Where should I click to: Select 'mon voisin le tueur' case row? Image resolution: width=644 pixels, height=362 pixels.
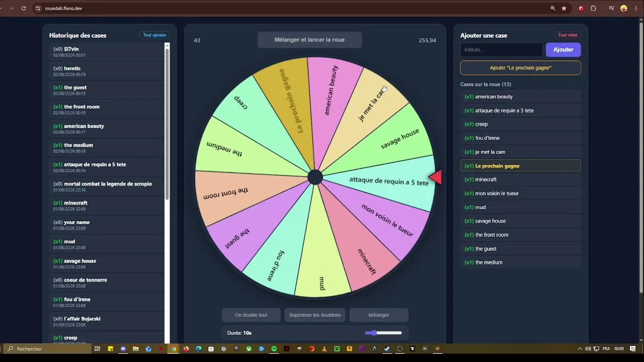[520, 193]
